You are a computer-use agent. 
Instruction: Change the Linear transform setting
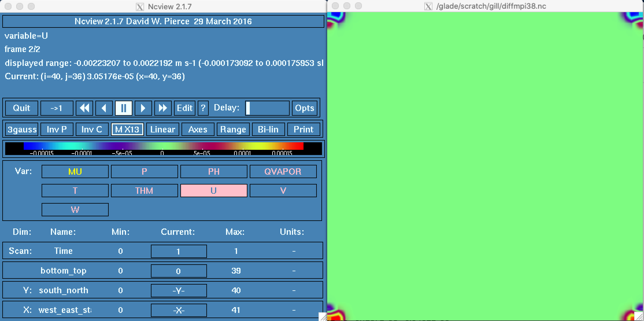(x=163, y=129)
